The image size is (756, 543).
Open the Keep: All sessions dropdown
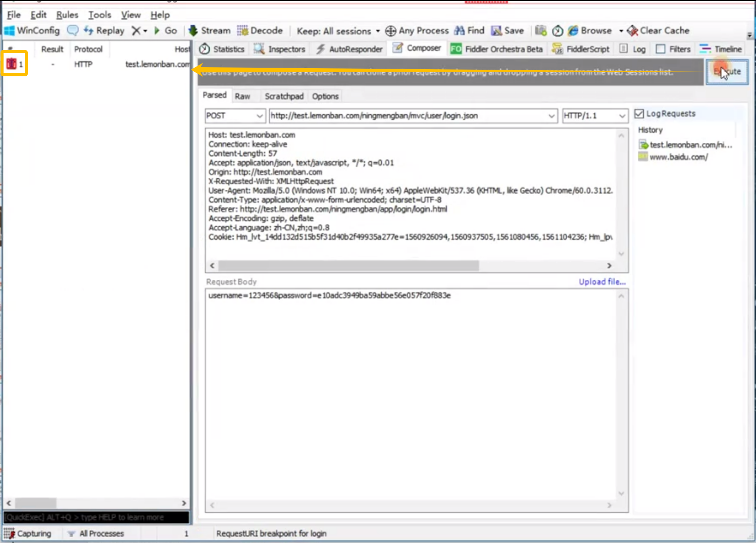338,31
